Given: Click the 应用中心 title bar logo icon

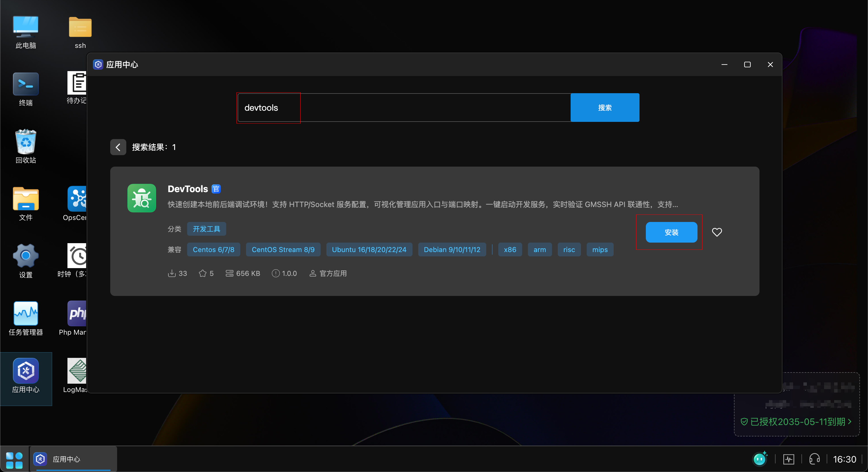Looking at the screenshot, I should coord(98,64).
